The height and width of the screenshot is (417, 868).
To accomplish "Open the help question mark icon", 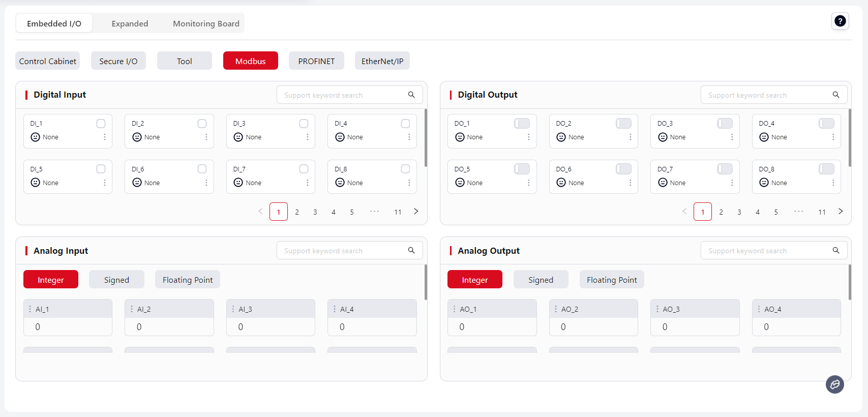I will [x=840, y=21].
